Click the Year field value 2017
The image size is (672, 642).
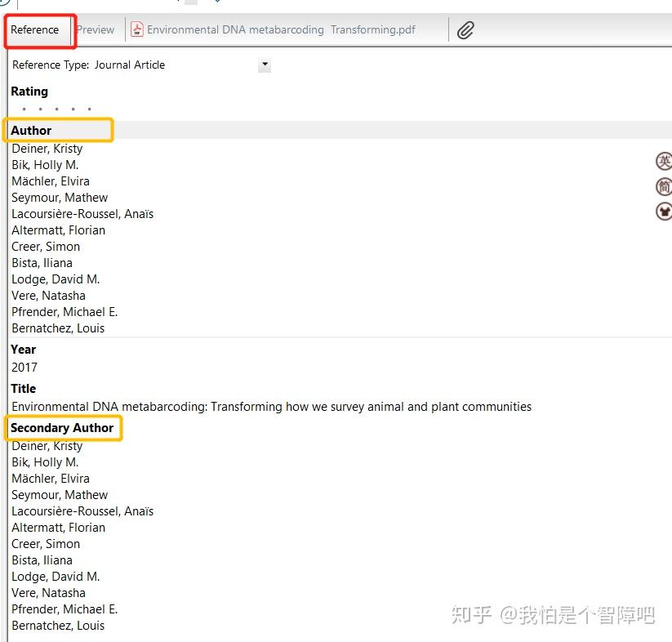pos(24,368)
